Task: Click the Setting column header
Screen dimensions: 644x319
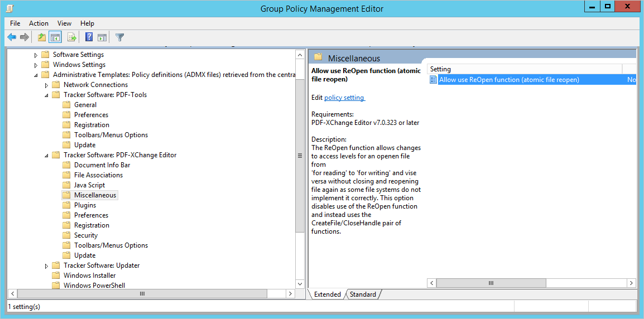Action: click(525, 69)
